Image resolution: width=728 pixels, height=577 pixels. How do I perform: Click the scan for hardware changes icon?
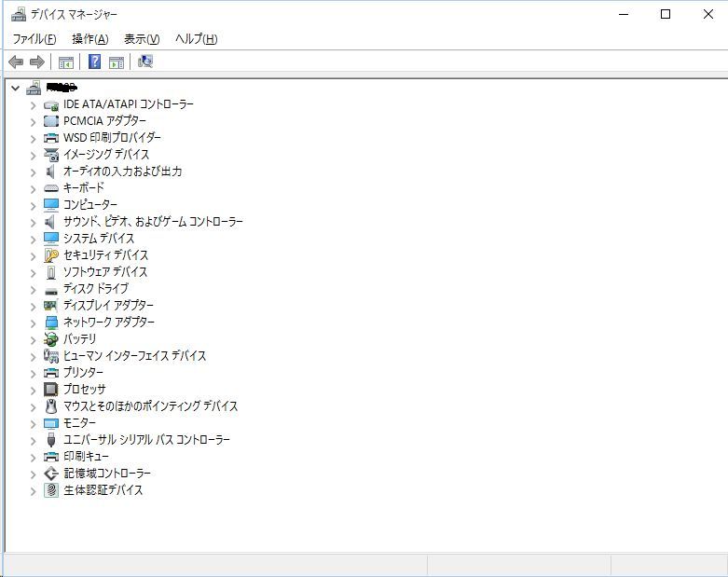coord(144,62)
